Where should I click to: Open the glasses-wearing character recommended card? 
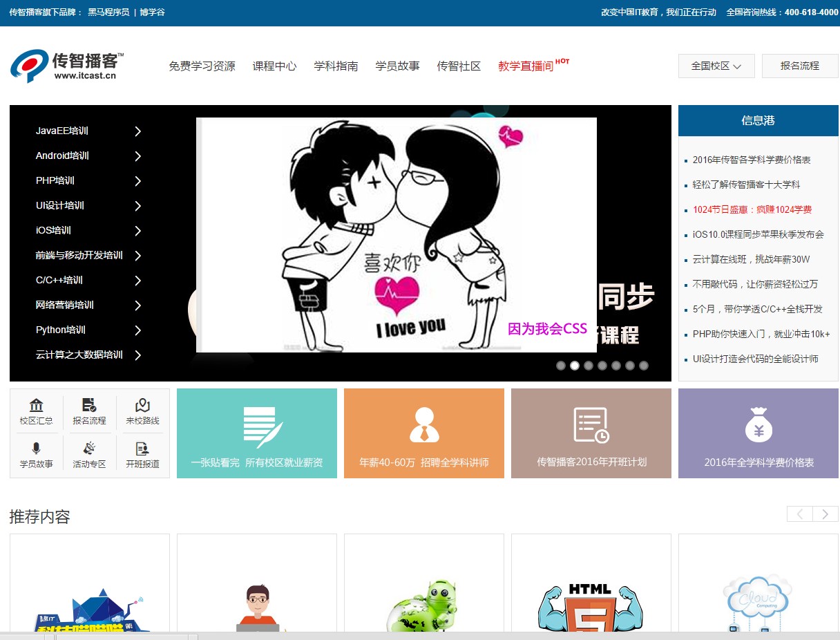(257, 583)
